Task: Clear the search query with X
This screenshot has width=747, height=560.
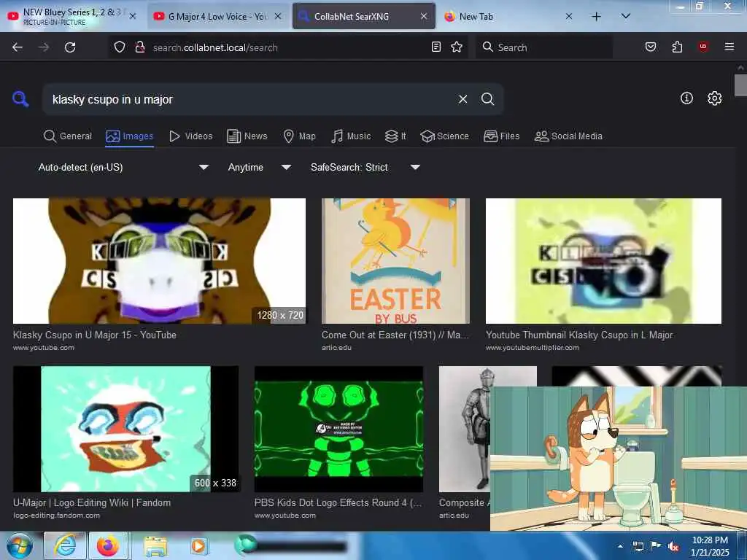Action: 462,99
